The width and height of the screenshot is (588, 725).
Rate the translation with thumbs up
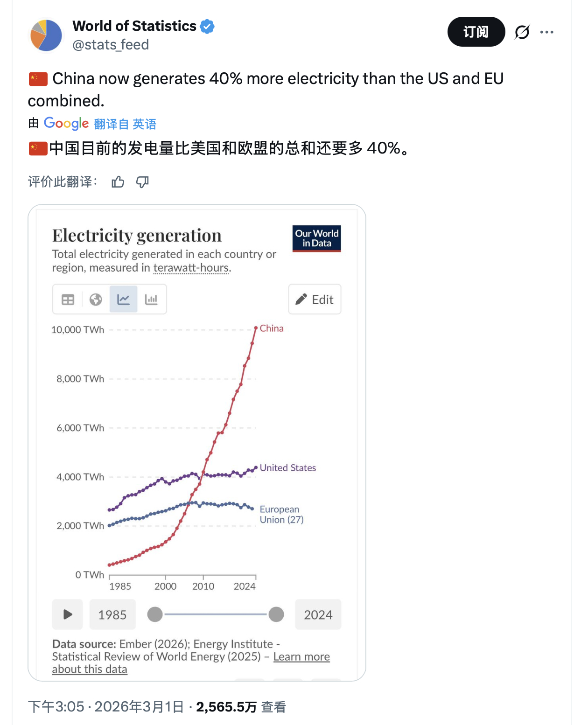tap(118, 181)
